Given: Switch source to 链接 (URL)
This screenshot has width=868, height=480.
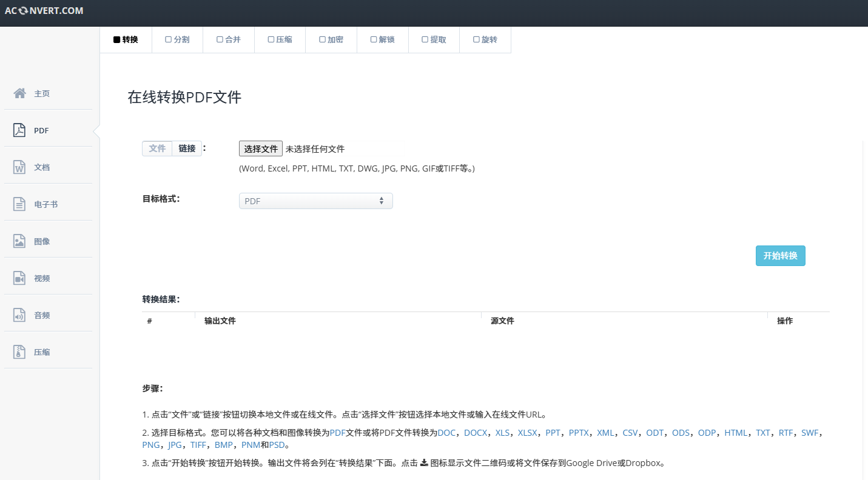Looking at the screenshot, I should [x=187, y=148].
